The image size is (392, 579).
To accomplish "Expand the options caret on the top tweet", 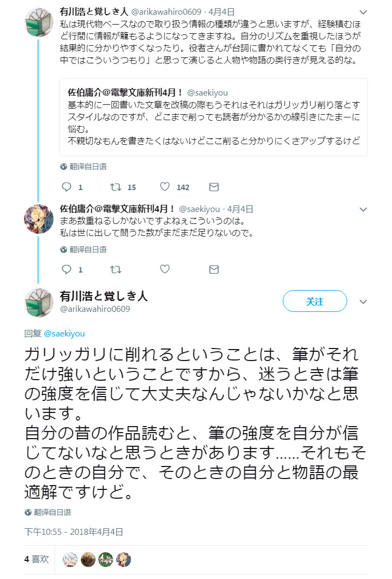I will coord(362,11).
